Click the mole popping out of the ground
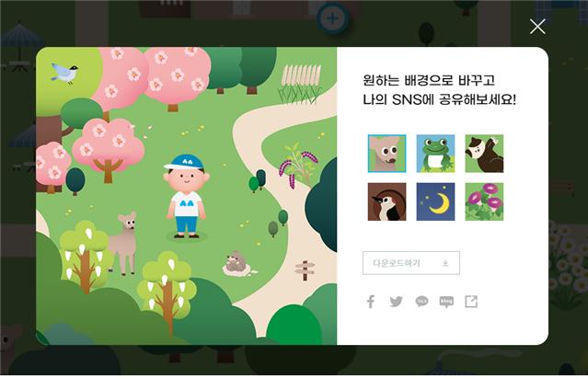This screenshot has height=379, width=588. [x=236, y=263]
